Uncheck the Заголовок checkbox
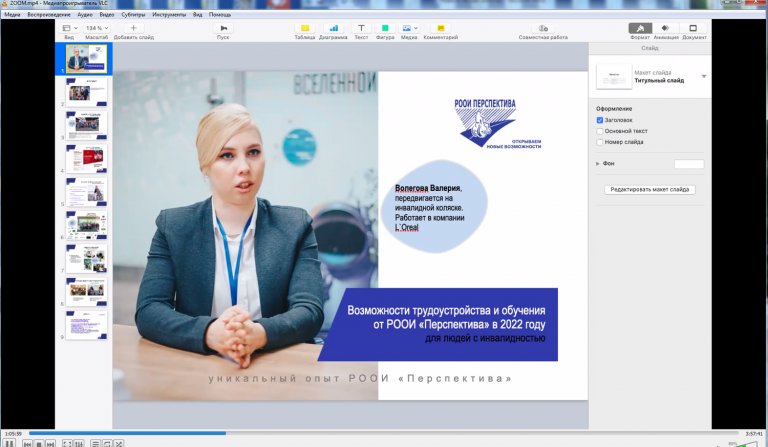768x447 pixels. point(599,120)
